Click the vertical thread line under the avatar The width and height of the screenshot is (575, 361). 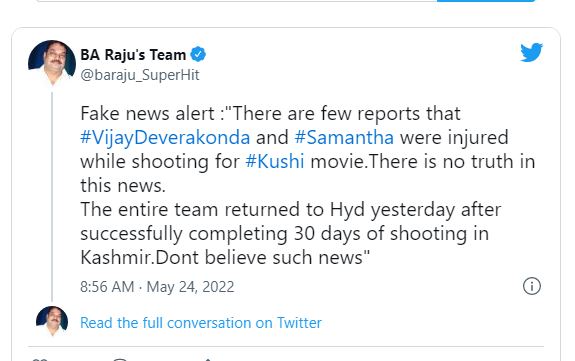tap(52, 196)
